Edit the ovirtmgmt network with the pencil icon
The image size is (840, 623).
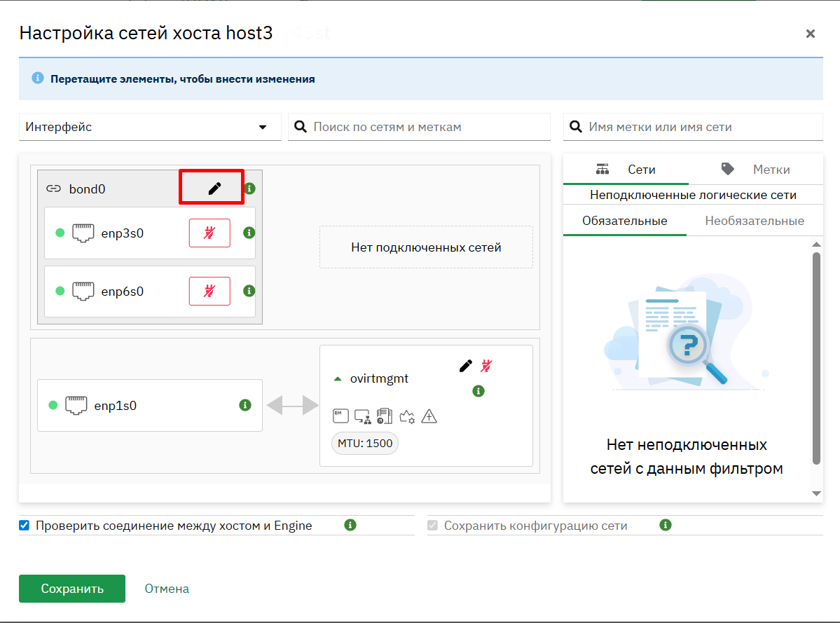[x=465, y=366]
